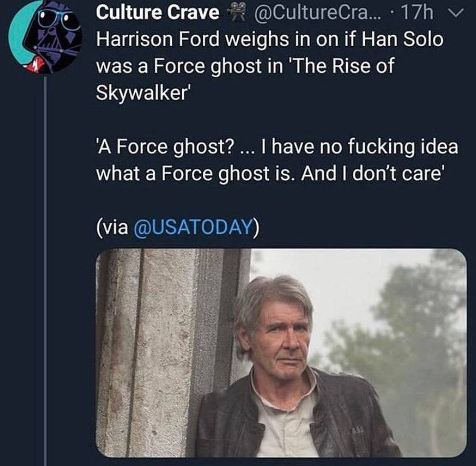Click the '(via' text before USATODAY
476x466 pixels.
coord(112,227)
